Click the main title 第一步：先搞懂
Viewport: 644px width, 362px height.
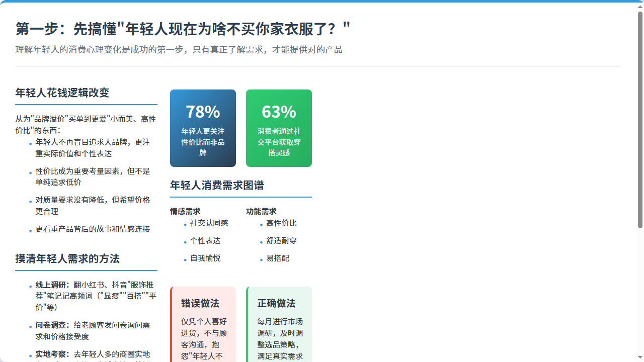pos(183,29)
